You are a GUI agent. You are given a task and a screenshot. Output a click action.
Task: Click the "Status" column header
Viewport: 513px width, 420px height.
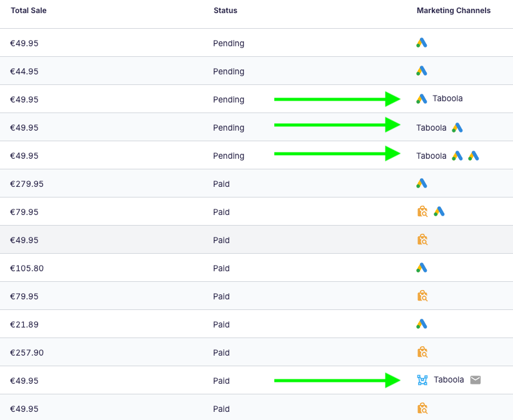[226, 11]
